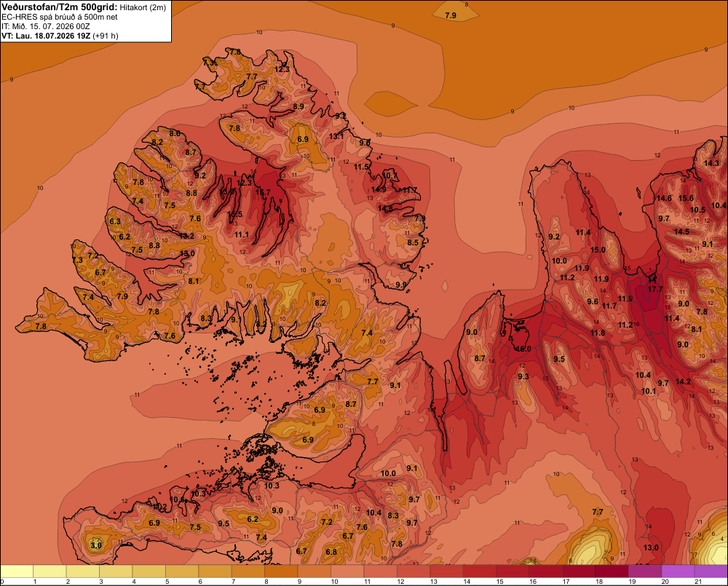Select the 10.7 temperature label

point(390,175)
